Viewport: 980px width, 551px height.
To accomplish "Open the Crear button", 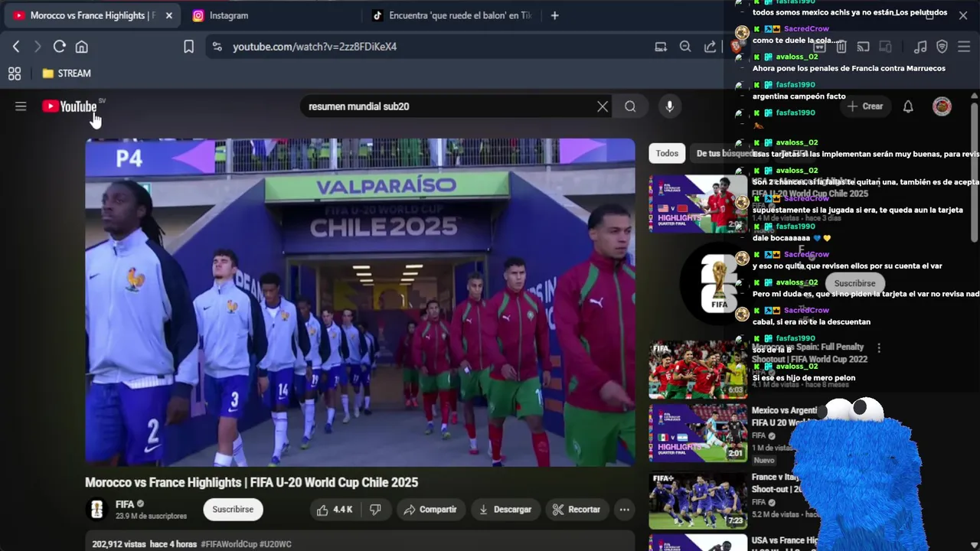I will point(865,106).
